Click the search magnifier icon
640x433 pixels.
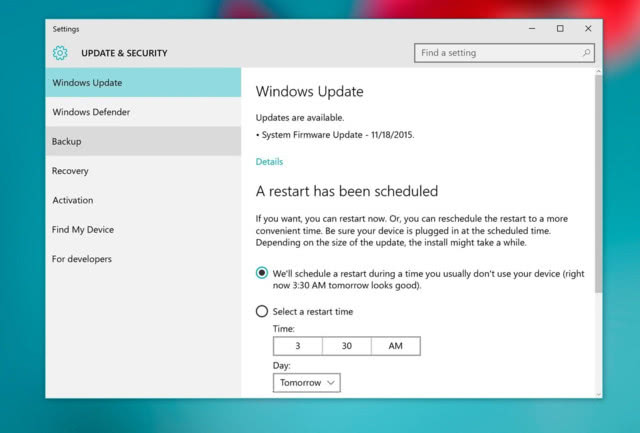[x=586, y=53]
